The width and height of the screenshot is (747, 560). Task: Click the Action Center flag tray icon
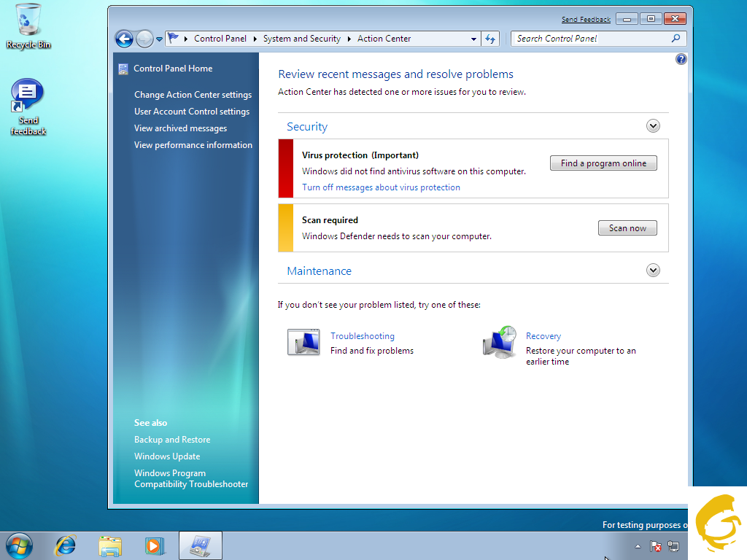coord(656,546)
